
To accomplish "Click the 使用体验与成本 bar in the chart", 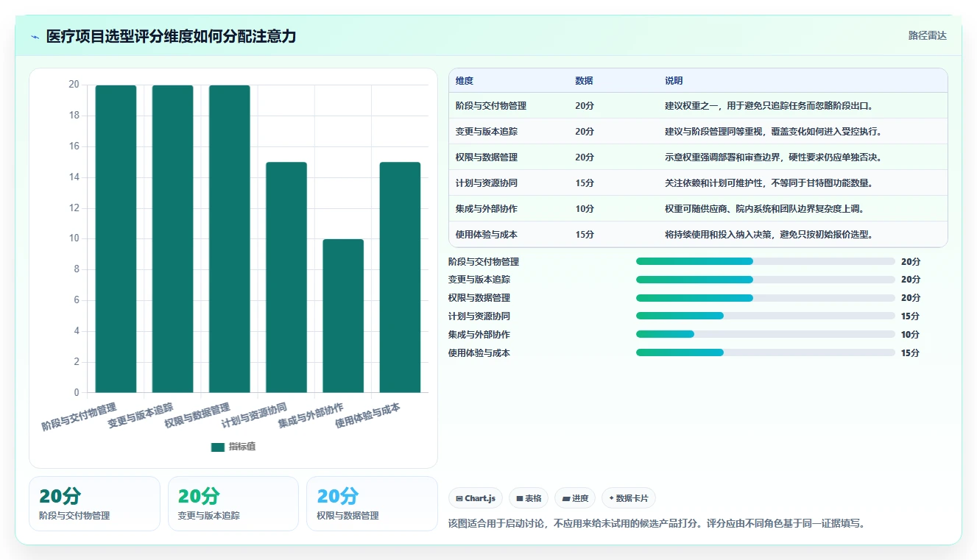I will [400, 277].
